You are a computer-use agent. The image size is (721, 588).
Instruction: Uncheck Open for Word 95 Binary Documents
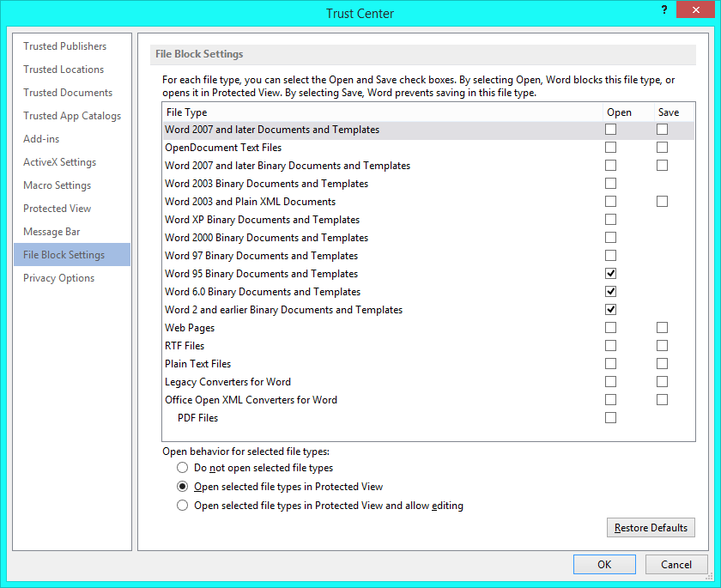point(610,274)
